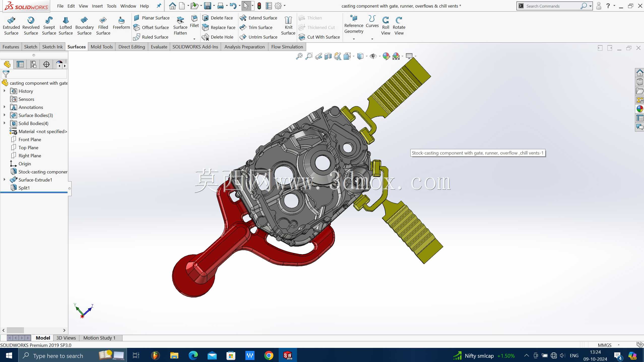Select the Knit Surface tool
This screenshot has height=362, width=644.
tap(288, 26)
